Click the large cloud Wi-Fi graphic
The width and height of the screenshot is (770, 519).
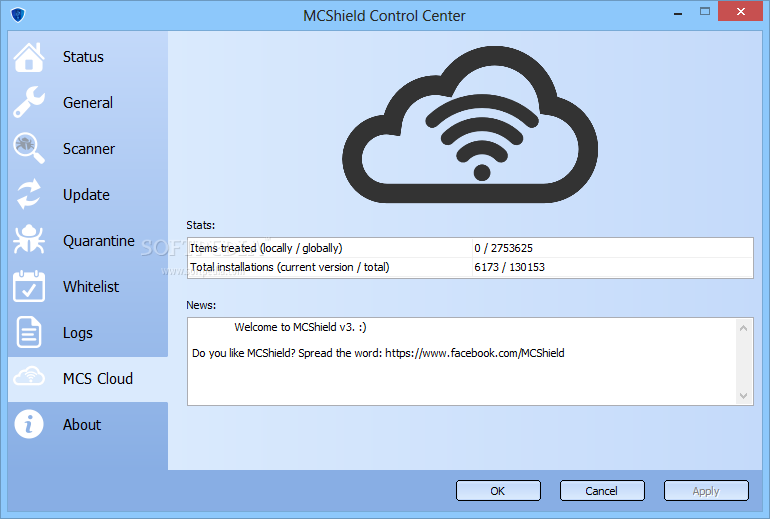(x=470, y=125)
